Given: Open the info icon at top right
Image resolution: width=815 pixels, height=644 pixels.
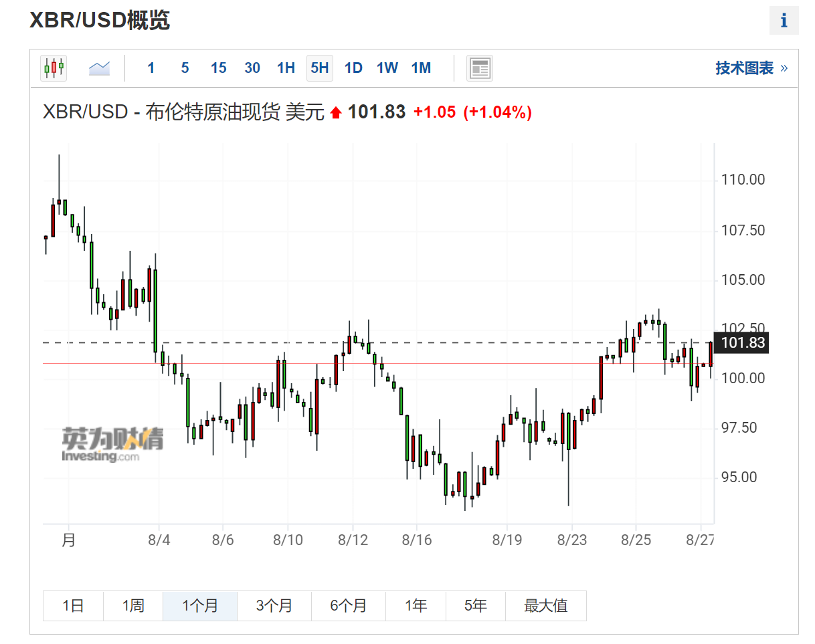Looking at the screenshot, I should click(784, 21).
